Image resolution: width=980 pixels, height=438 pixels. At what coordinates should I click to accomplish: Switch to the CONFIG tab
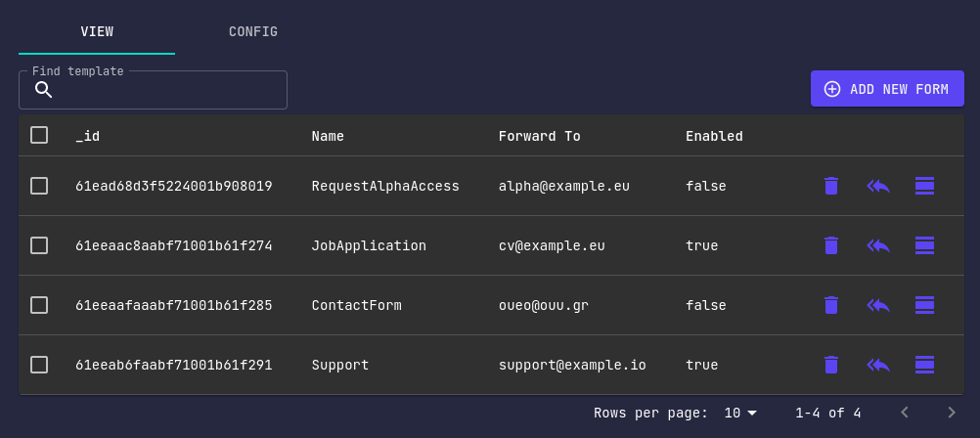pos(253,32)
